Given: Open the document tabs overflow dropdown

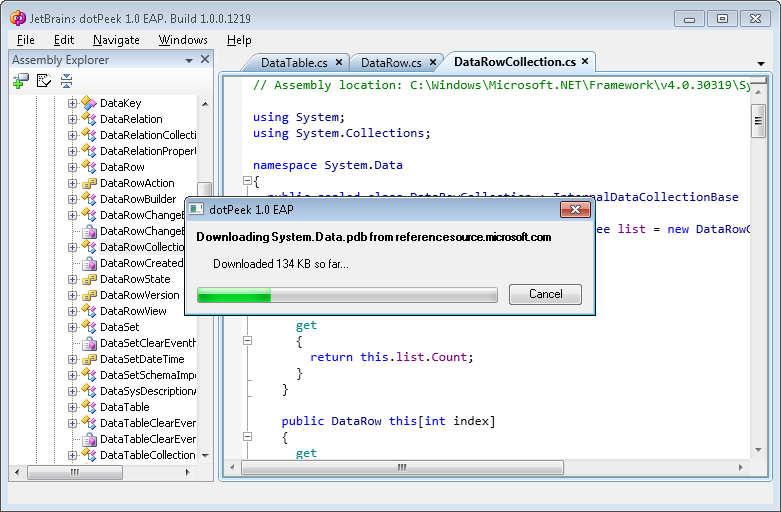Looking at the screenshot, I should (761, 64).
